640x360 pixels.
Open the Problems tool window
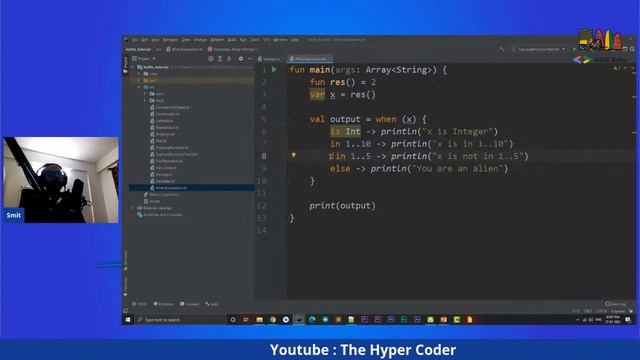[x=164, y=304]
